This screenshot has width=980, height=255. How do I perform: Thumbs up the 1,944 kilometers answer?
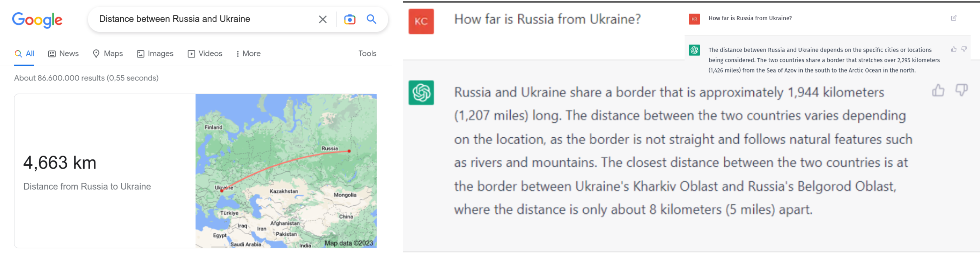[938, 90]
